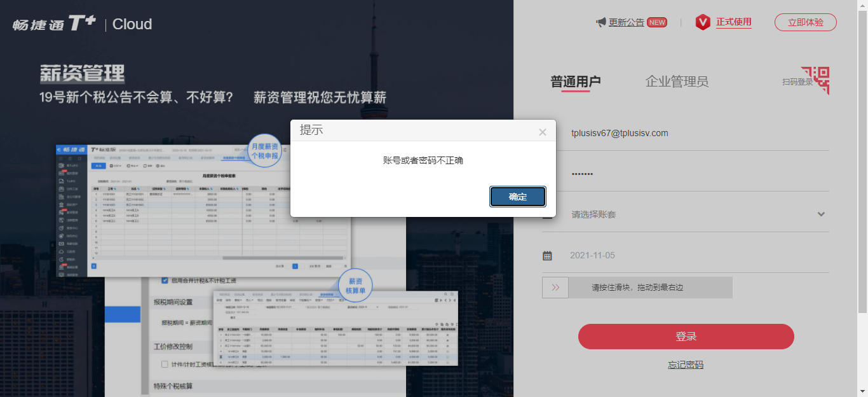Viewport: 868px width, 397px height.
Task: Click the 薪资核算单 bubble in the banner
Action: point(355,286)
